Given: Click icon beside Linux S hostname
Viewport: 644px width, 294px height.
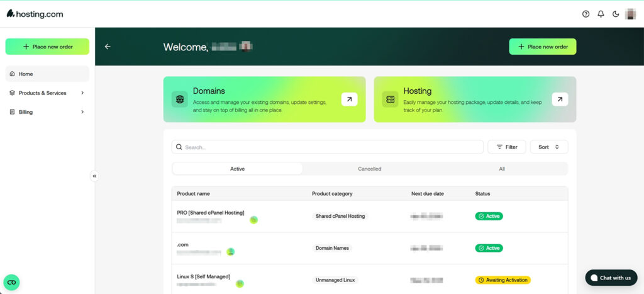Looking at the screenshot, I should (x=240, y=283).
